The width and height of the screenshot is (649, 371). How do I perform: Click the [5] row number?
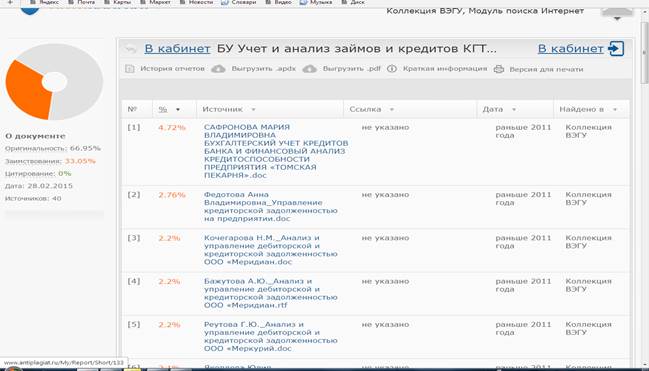[x=134, y=325]
